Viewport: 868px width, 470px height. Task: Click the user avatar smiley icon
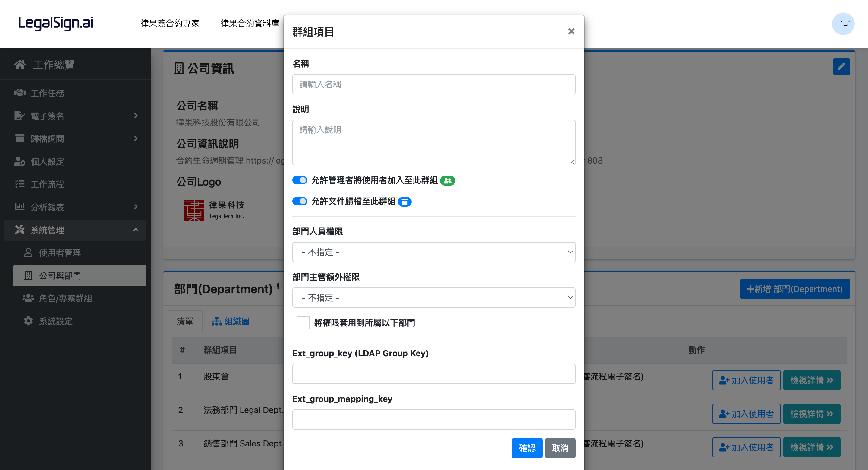pyautogui.click(x=843, y=24)
